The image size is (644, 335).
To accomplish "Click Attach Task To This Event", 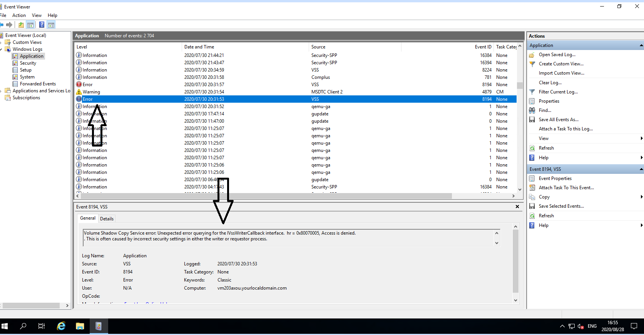I will tap(566, 188).
